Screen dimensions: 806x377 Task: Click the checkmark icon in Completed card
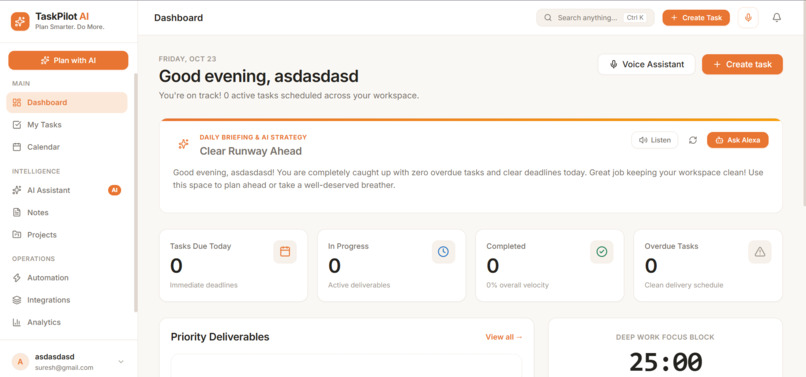click(x=601, y=252)
